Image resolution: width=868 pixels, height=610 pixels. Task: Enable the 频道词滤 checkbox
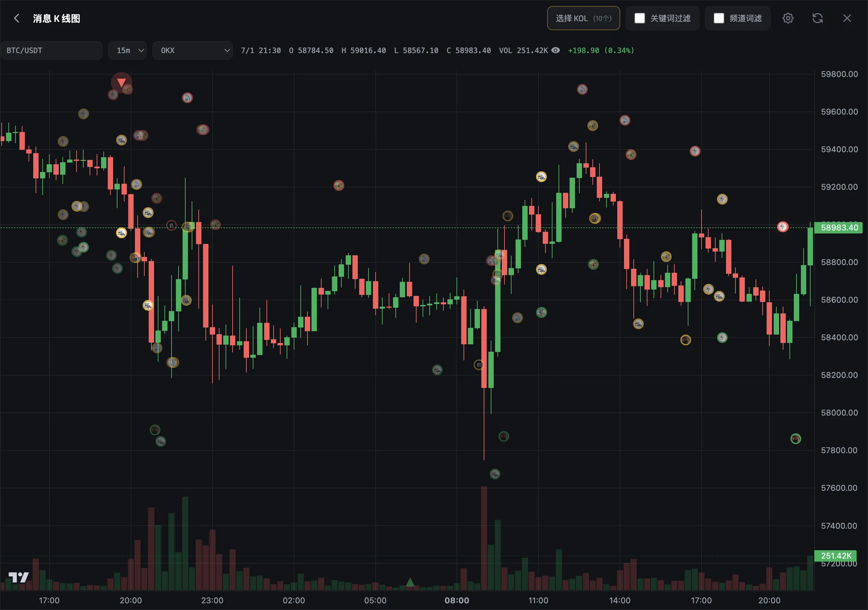click(x=719, y=18)
